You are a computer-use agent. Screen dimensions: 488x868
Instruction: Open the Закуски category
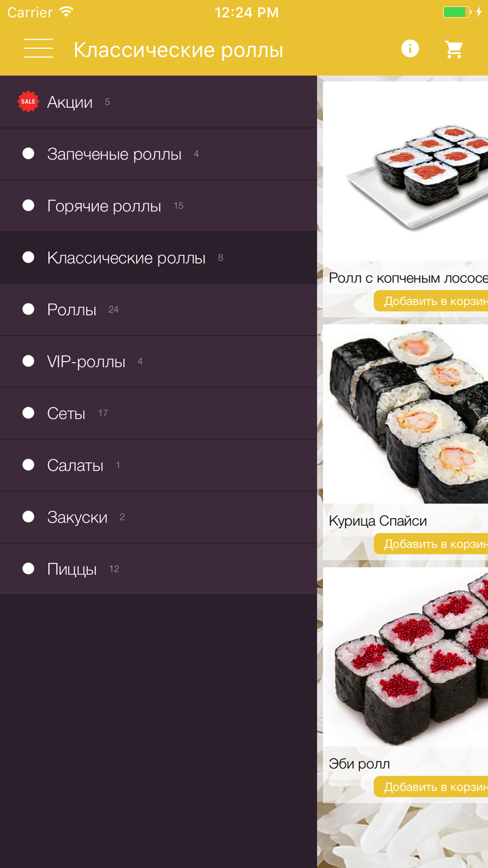pos(159,517)
